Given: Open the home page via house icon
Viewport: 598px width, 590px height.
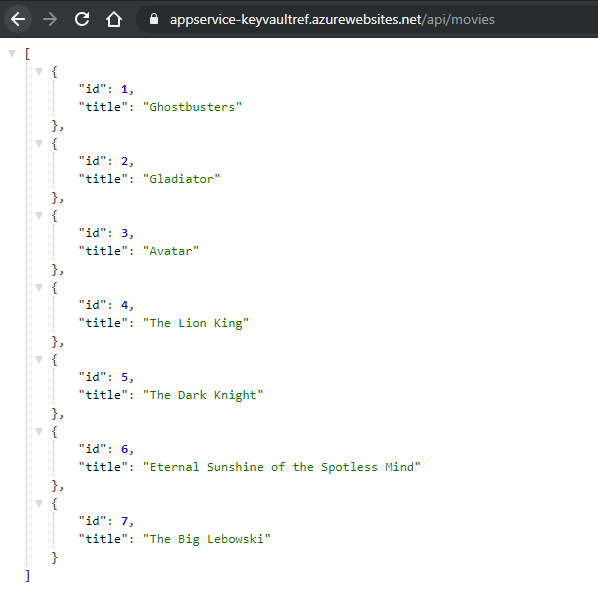Looking at the screenshot, I should point(114,19).
